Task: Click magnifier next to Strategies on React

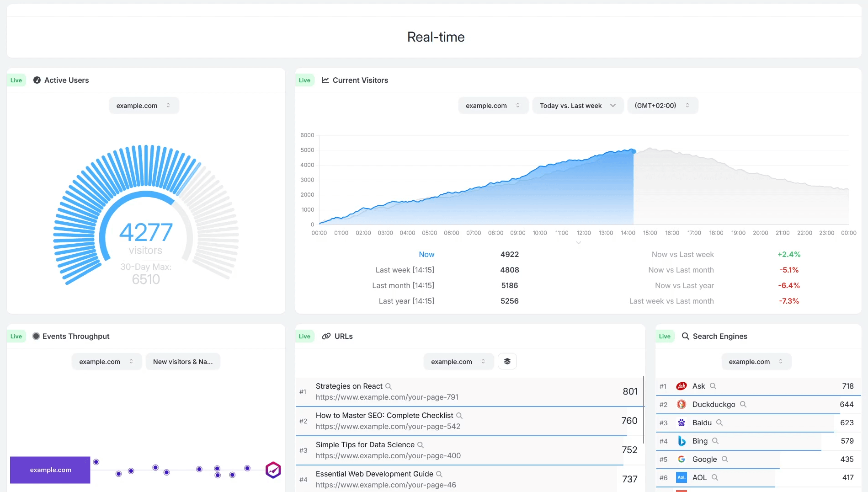Action: 389,386
